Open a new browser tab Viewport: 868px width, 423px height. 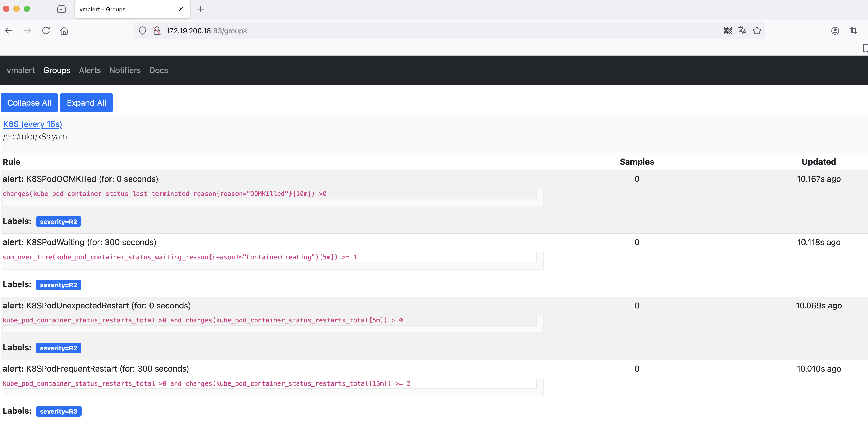pos(201,9)
